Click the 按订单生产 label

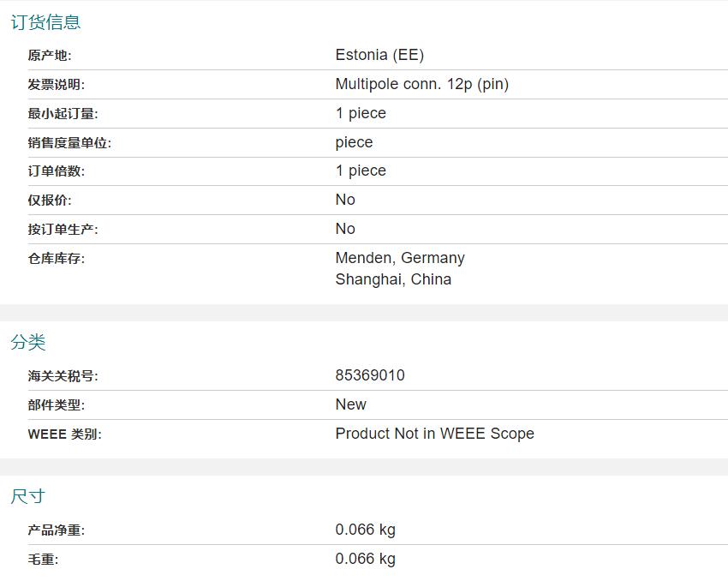(x=63, y=230)
